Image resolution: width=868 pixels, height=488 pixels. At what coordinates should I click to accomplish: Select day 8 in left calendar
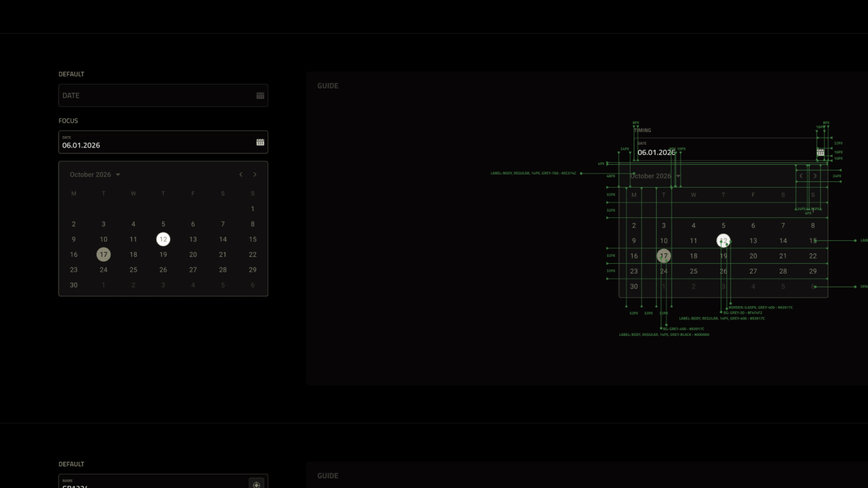(x=253, y=224)
